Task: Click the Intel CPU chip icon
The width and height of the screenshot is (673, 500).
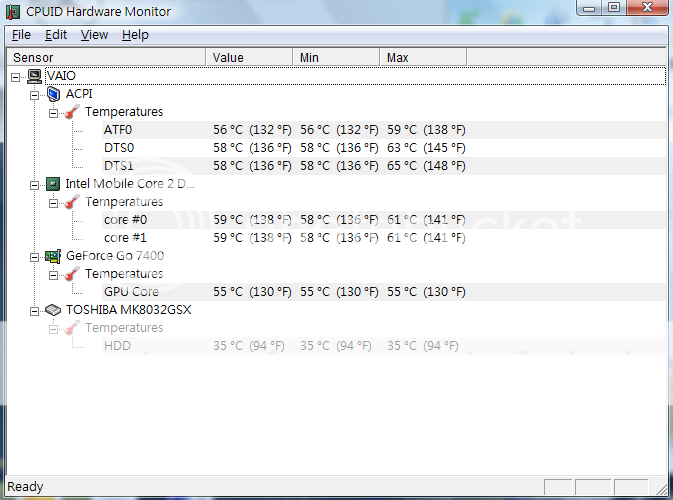Action: click(53, 184)
